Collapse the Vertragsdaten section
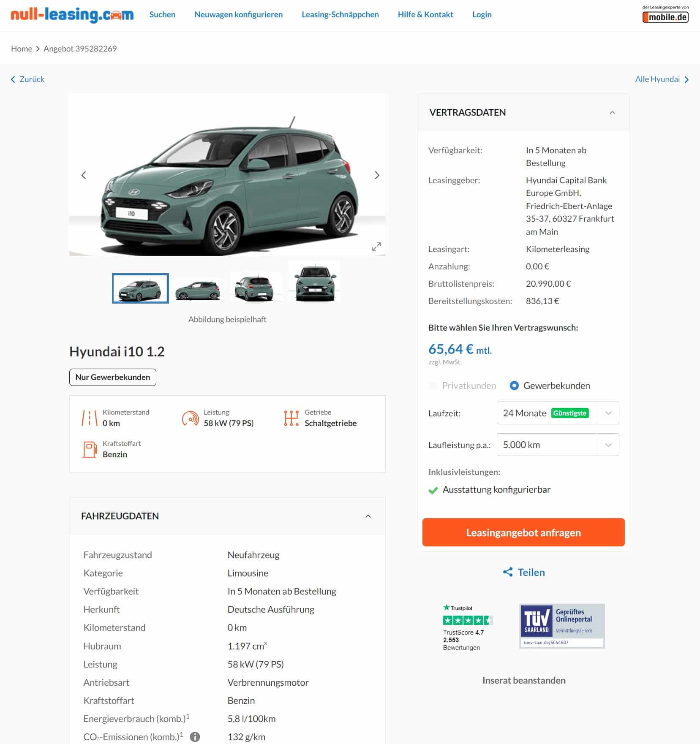Viewport: 700px width, 744px height. [x=612, y=112]
